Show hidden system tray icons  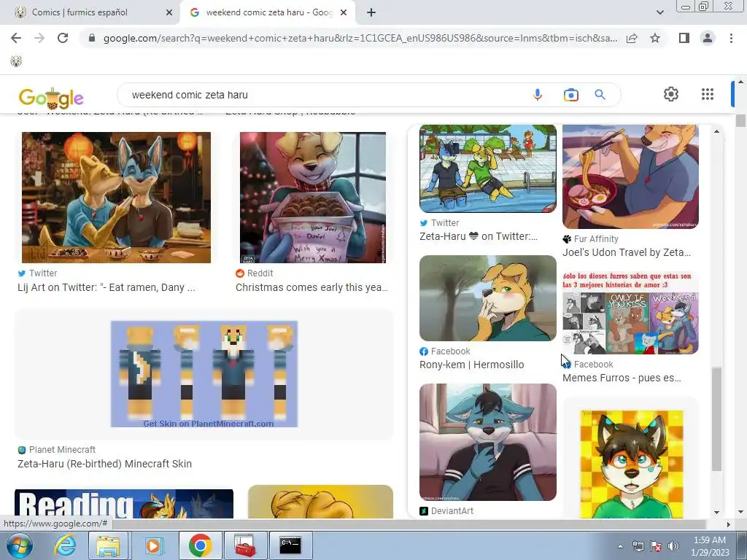coord(620,546)
